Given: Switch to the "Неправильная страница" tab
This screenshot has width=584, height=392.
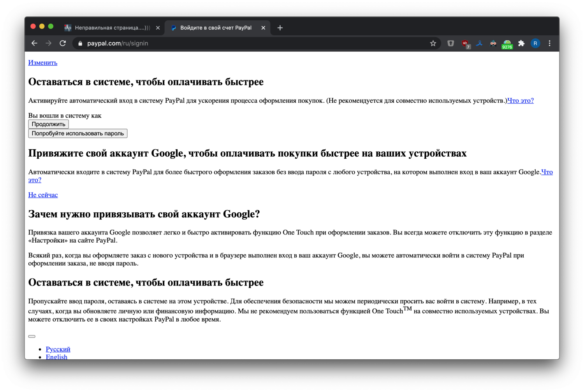Looking at the screenshot, I should point(112,28).
